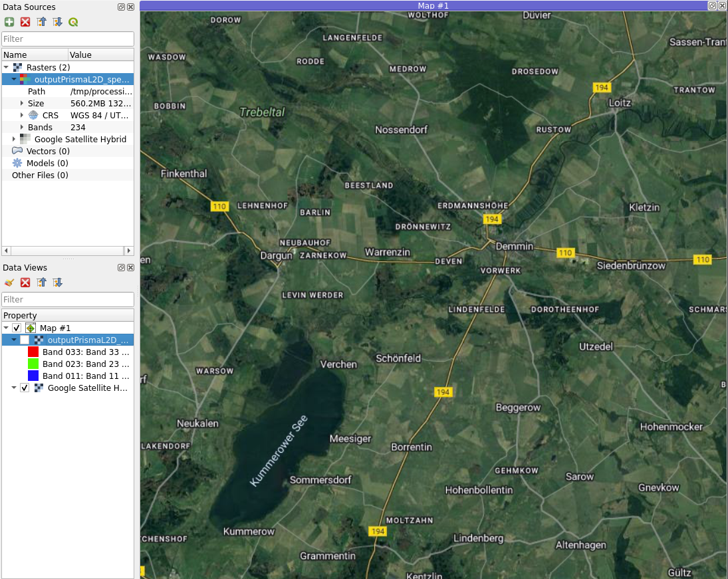The height and width of the screenshot is (579, 728).
Task: Toggle visibility of outputPrismaL2D layer
Action: point(24,340)
